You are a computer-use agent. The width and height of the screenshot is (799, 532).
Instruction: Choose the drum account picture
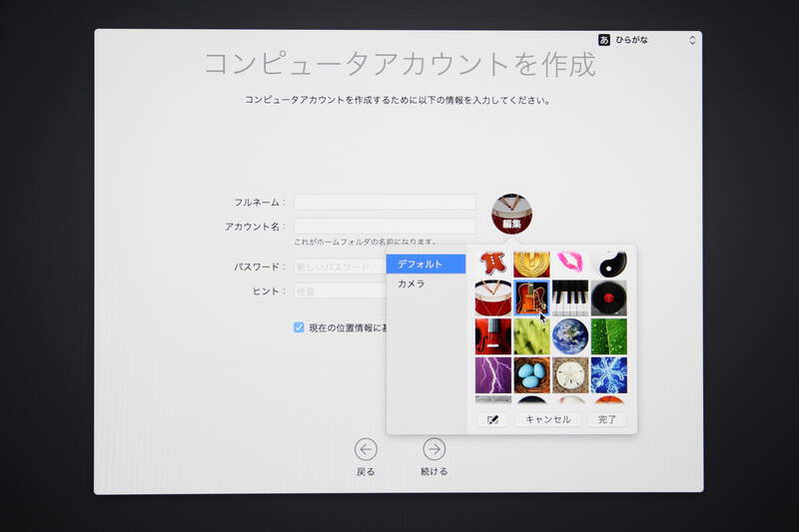(x=493, y=297)
